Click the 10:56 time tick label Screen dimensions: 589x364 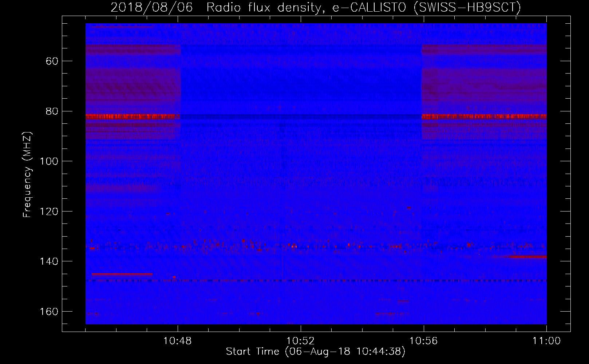coord(423,341)
